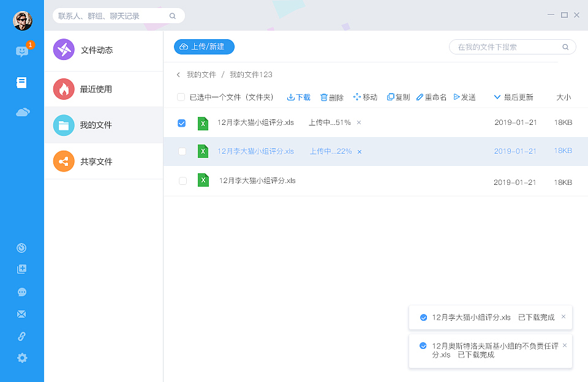The image size is (588, 382).
Task: Toggle the select-all files checkbox
Action: click(181, 97)
